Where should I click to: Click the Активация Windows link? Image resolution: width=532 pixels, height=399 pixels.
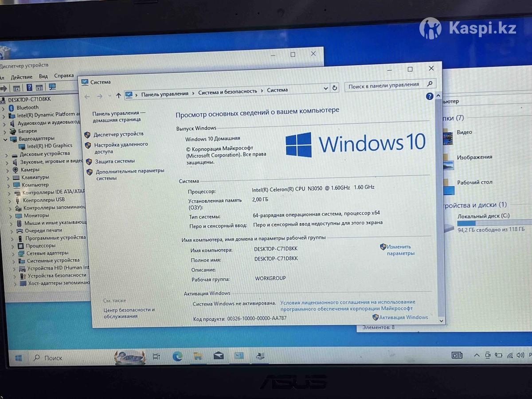tap(403, 317)
